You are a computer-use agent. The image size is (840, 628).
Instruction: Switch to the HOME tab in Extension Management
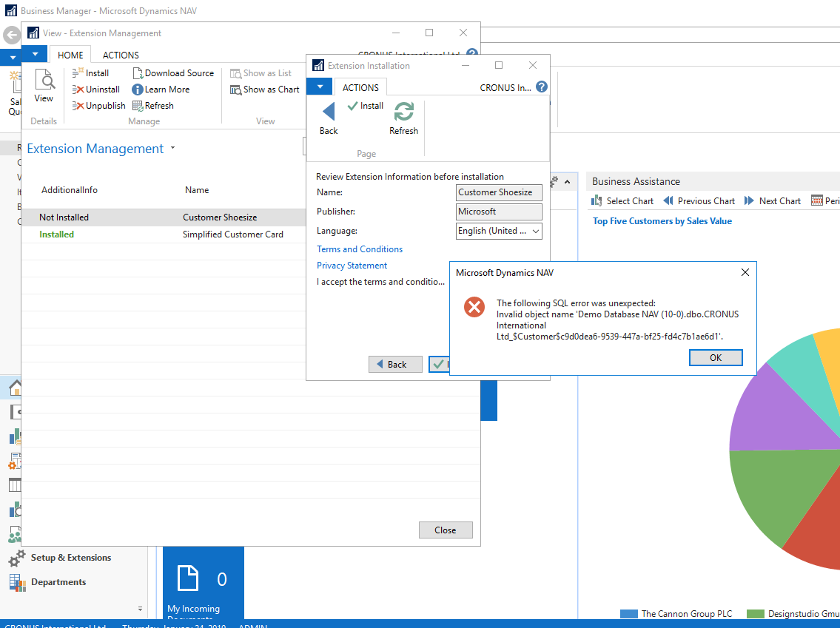pyautogui.click(x=70, y=55)
